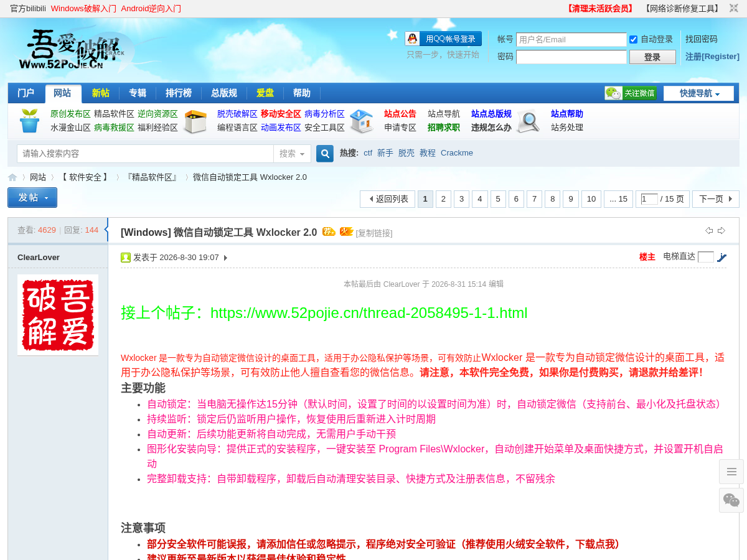Click the 密码 input field
The width and height of the screenshot is (747, 560).
(x=571, y=57)
